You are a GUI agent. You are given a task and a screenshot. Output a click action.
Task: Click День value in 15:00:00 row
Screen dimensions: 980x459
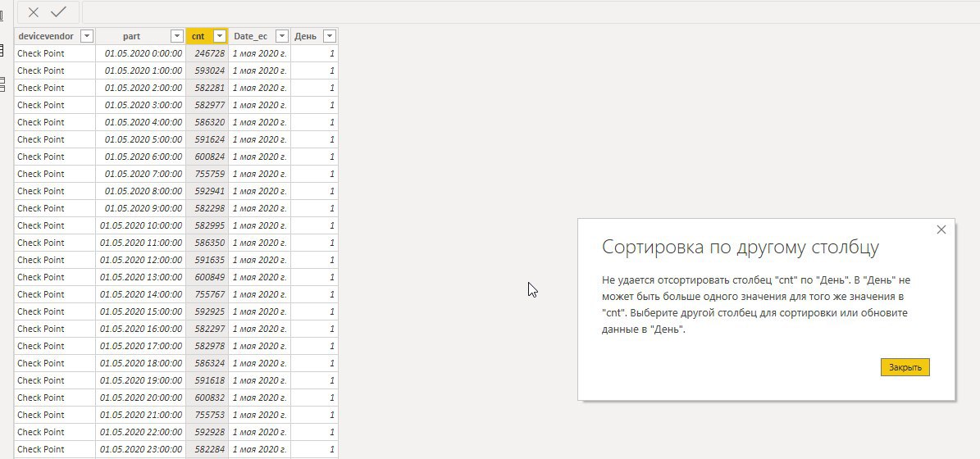(314, 311)
